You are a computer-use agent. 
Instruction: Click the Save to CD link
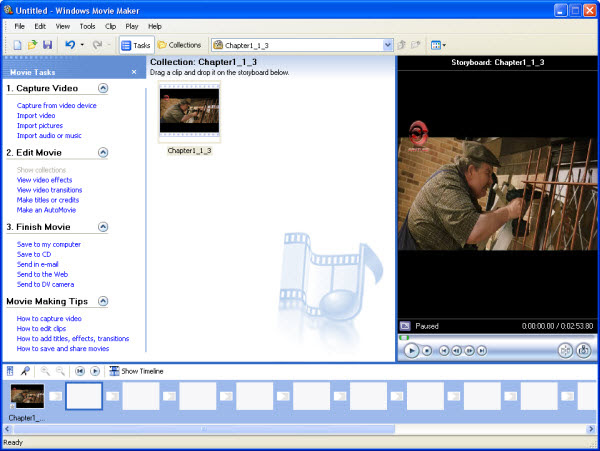[x=34, y=254]
